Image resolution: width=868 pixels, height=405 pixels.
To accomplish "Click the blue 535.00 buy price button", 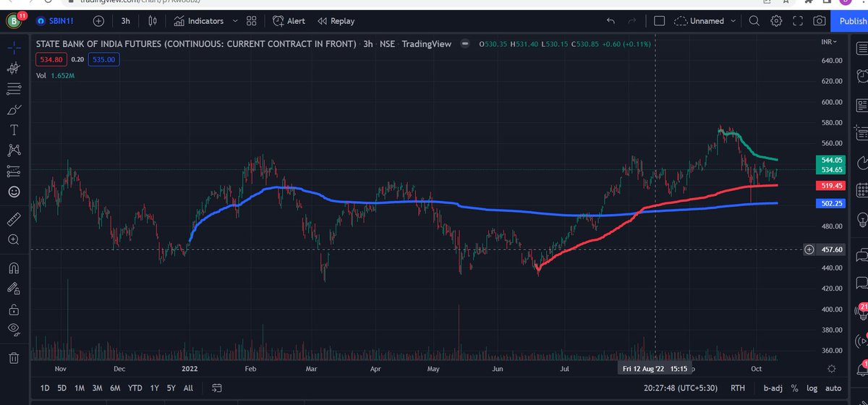I will (104, 60).
